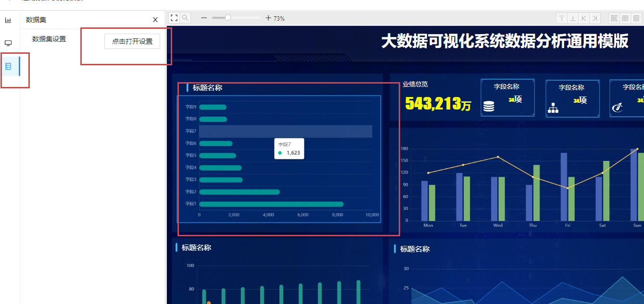Image resolution: width=644 pixels, height=304 pixels.
Task: Toggle fullscreen view icon in canvas toolbar
Action: (175, 18)
